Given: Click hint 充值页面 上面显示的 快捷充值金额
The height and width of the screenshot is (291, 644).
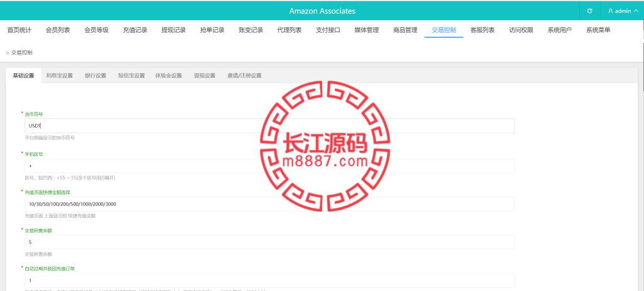Looking at the screenshot, I should 60,215.
